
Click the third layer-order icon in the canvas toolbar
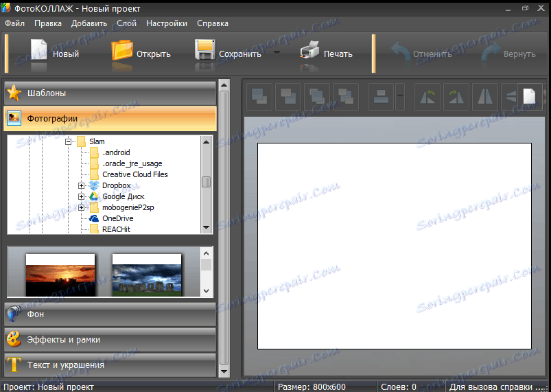tap(317, 97)
